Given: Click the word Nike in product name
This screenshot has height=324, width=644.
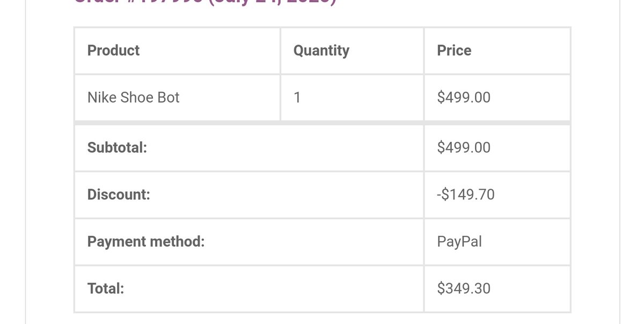Looking at the screenshot, I should 102,98.
